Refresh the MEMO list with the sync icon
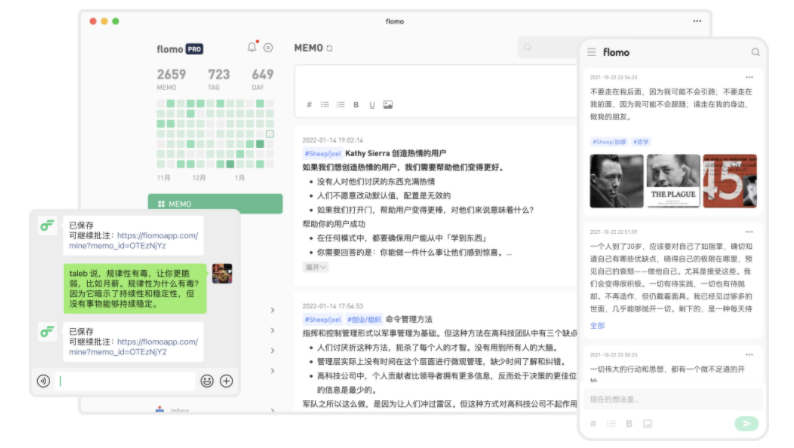The width and height of the screenshot is (794, 448). (x=330, y=48)
